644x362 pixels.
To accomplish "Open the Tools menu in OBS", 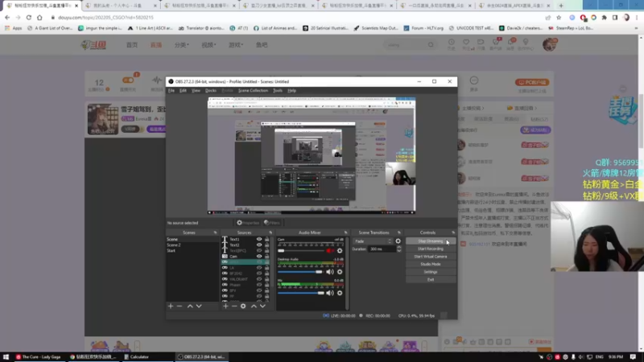I will pyautogui.click(x=278, y=91).
